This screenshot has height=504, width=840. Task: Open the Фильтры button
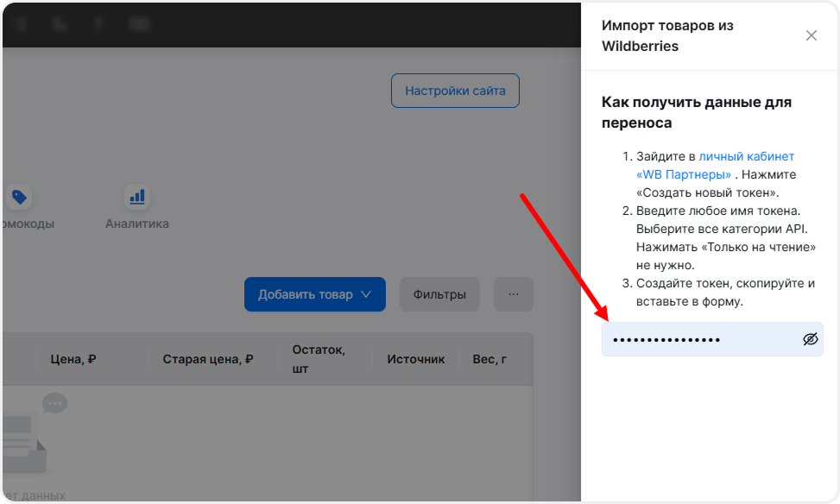439,294
